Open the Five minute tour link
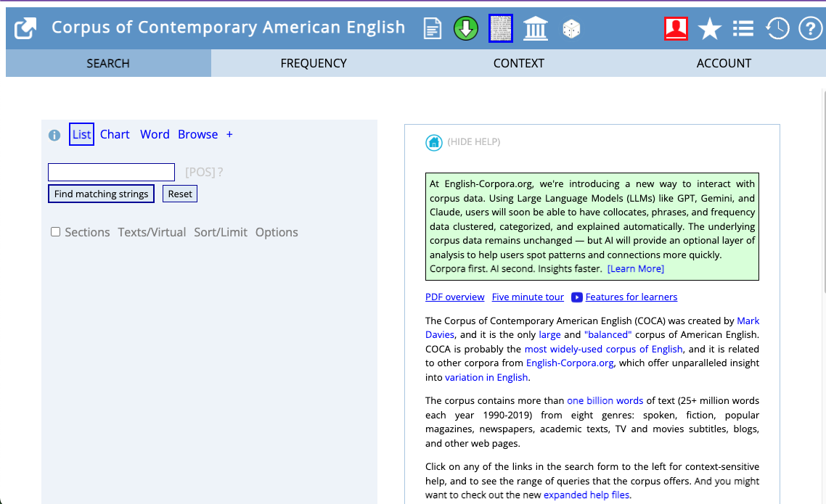This screenshot has height=504, width=826. coord(528,297)
